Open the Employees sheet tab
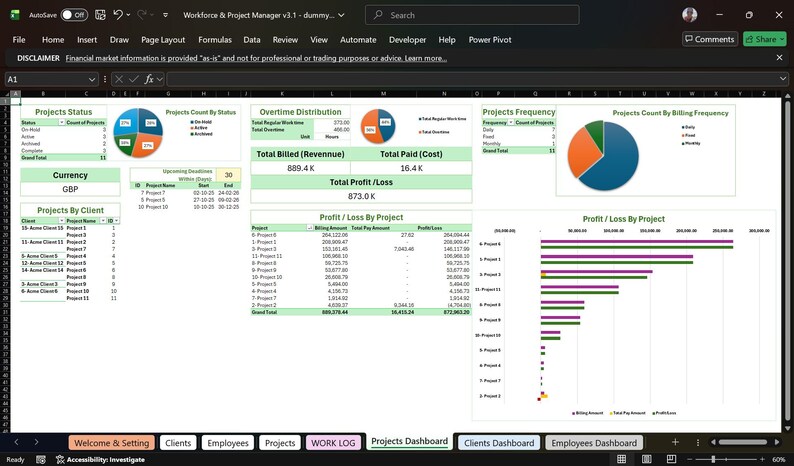The image size is (794, 466). [228, 443]
